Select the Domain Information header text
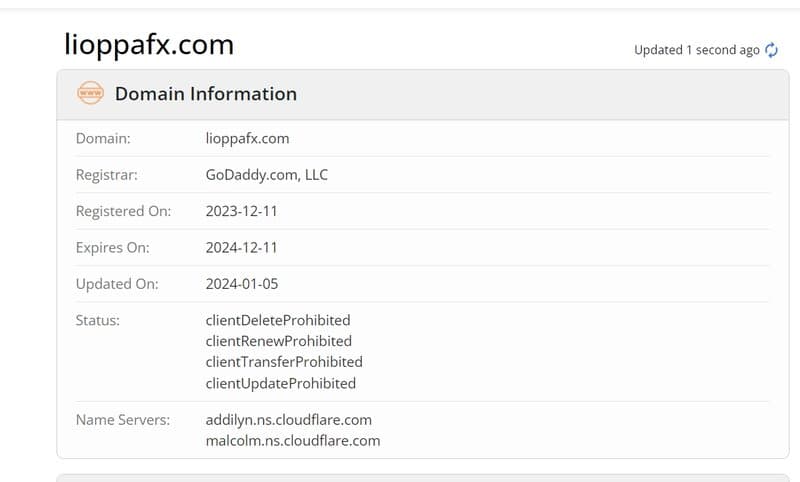The image size is (800, 482). point(205,94)
